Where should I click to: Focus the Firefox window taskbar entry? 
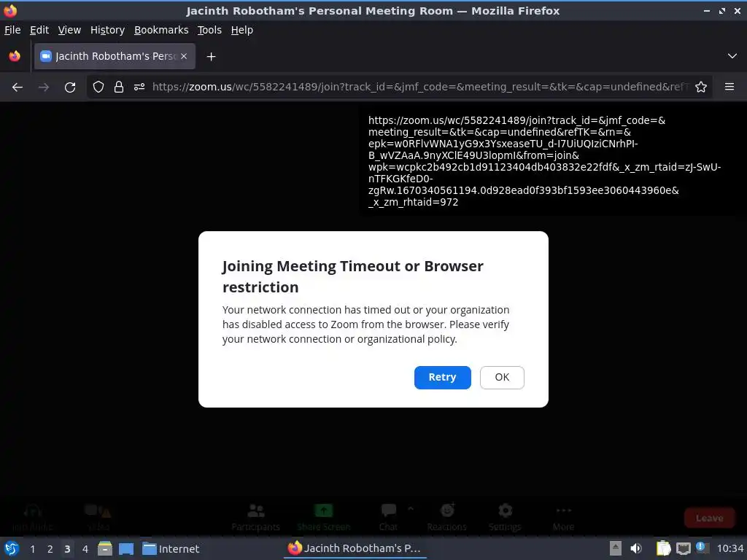click(x=355, y=548)
